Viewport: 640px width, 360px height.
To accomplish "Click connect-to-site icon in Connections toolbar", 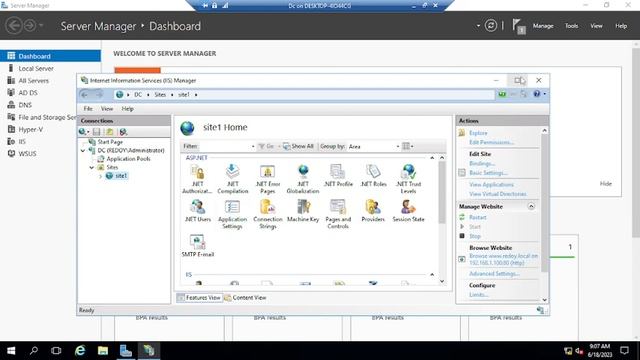I will pyautogui.click(x=123, y=131).
